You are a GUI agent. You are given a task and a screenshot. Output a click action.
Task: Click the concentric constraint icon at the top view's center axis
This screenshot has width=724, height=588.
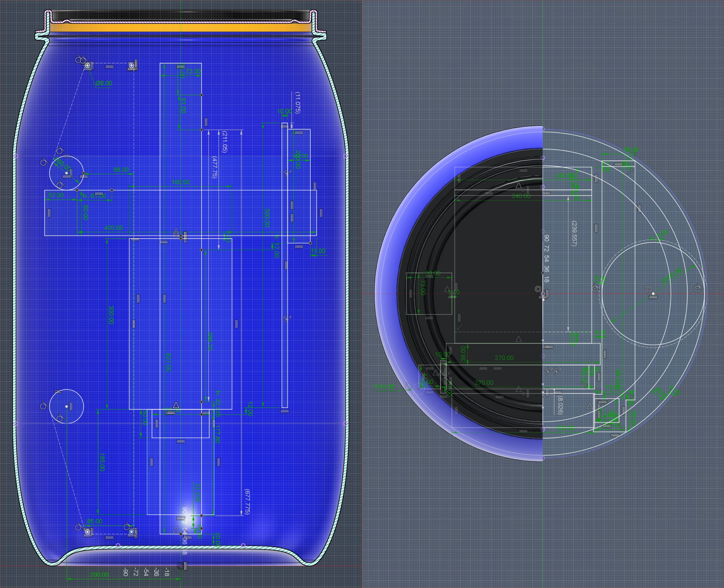538,289
